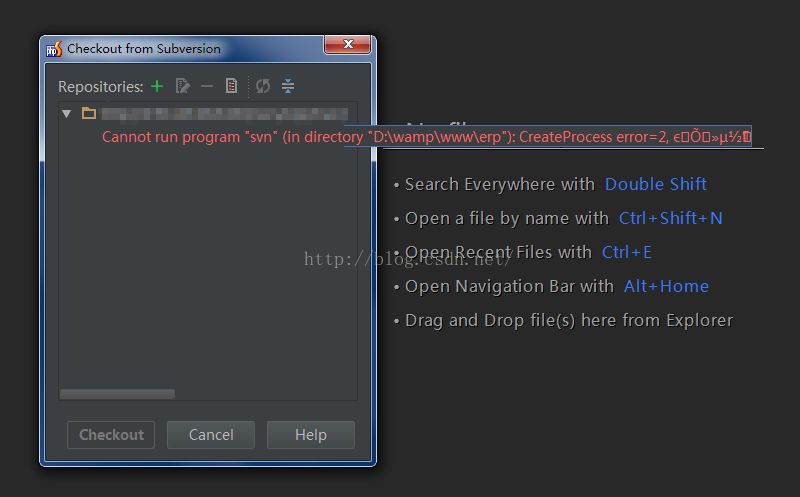Click the horizontal scrollbar in repositories list
This screenshot has height=497, width=800.
click(x=117, y=394)
